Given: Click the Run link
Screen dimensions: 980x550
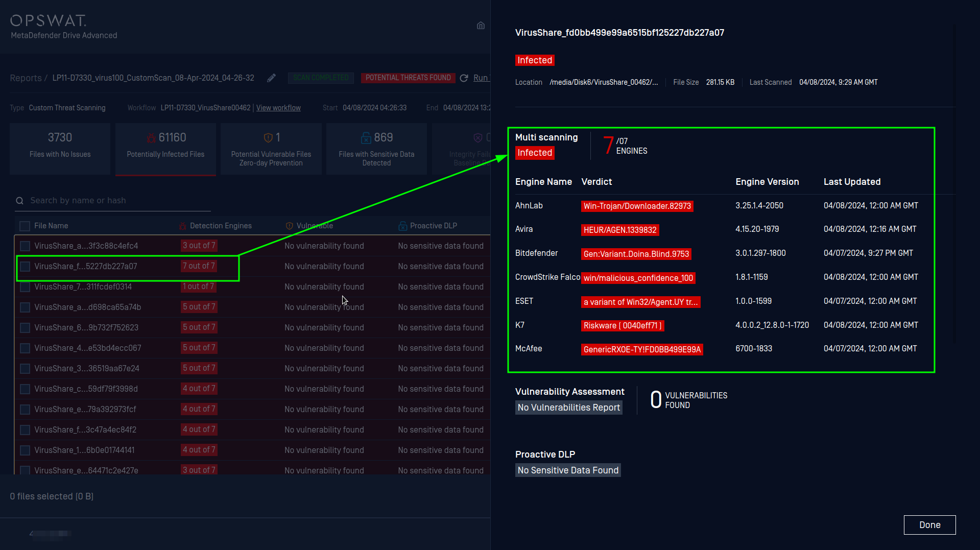Looking at the screenshot, I should (481, 78).
